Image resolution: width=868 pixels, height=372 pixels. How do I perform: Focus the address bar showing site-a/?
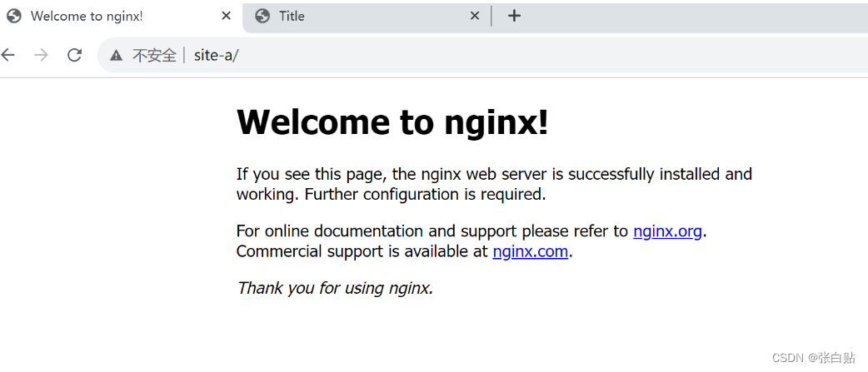481,55
